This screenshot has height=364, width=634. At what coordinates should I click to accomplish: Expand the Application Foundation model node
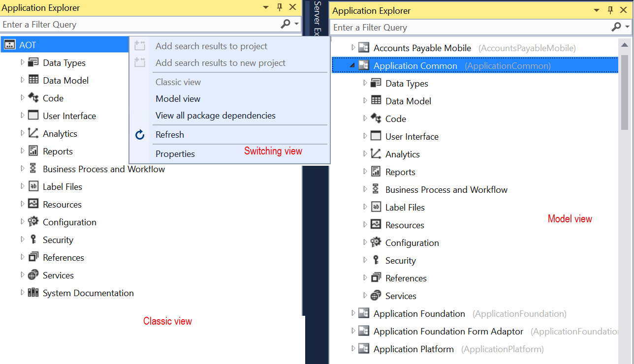click(353, 313)
